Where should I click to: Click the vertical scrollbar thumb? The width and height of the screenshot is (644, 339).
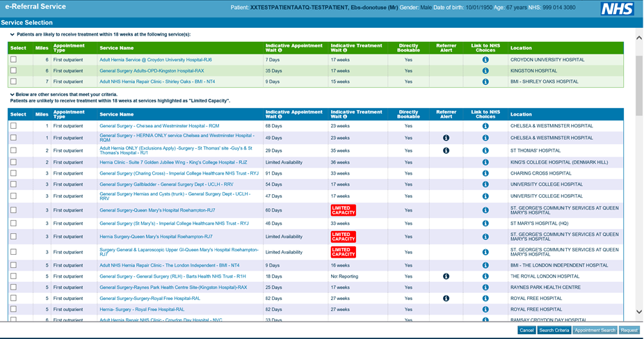[x=639, y=84]
